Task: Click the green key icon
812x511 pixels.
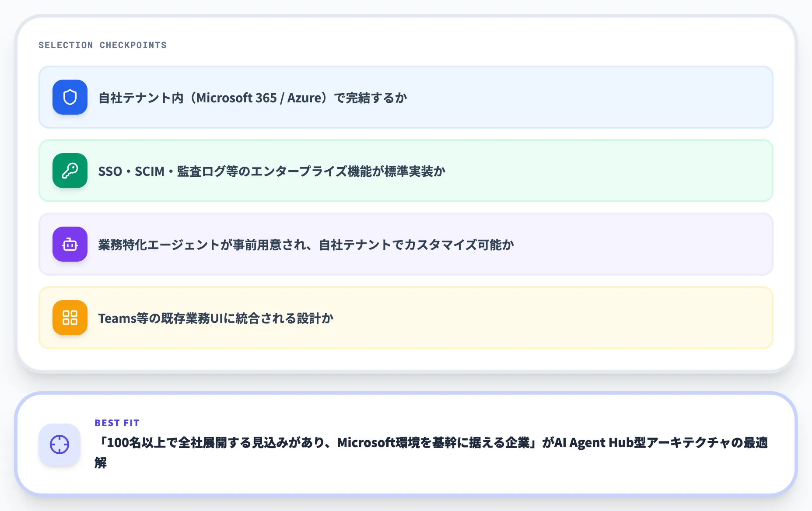Action: (x=70, y=171)
